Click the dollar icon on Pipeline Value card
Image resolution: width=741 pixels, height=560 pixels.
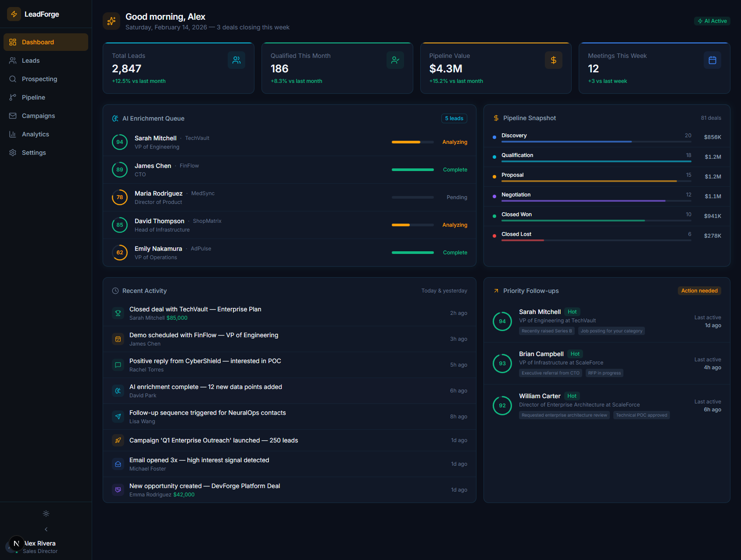click(553, 60)
